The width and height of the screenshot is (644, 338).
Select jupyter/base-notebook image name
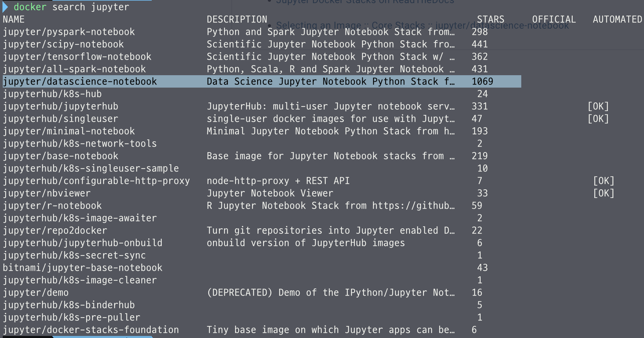pos(60,156)
